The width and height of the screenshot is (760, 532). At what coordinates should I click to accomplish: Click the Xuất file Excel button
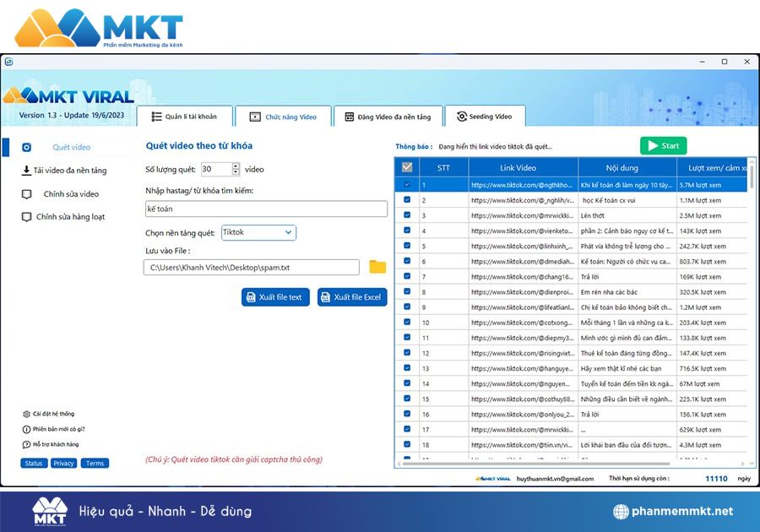click(352, 297)
